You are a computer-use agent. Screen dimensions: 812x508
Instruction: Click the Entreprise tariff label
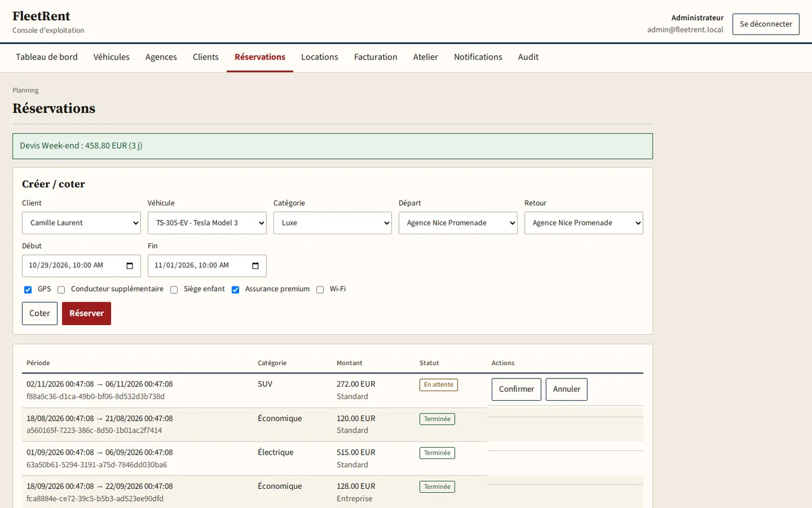click(355, 499)
